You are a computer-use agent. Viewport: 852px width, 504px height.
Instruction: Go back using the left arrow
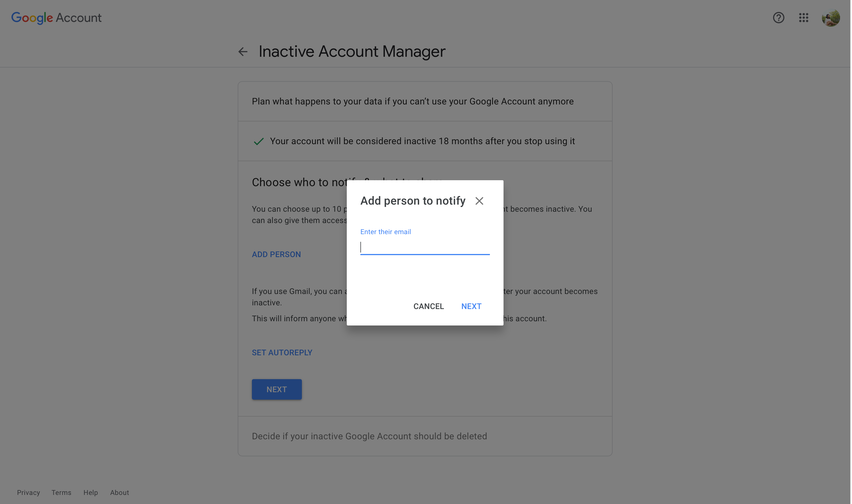[243, 52]
